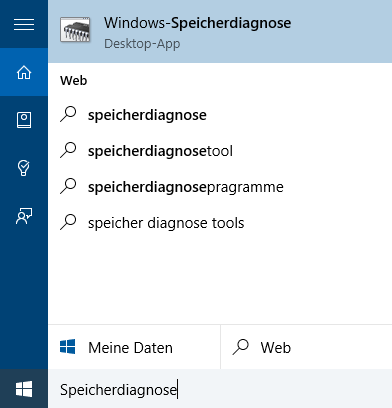Click magnifier icon beside speicherdiagnose suggestion
Image resolution: width=392 pixels, height=408 pixels.
(x=68, y=114)
